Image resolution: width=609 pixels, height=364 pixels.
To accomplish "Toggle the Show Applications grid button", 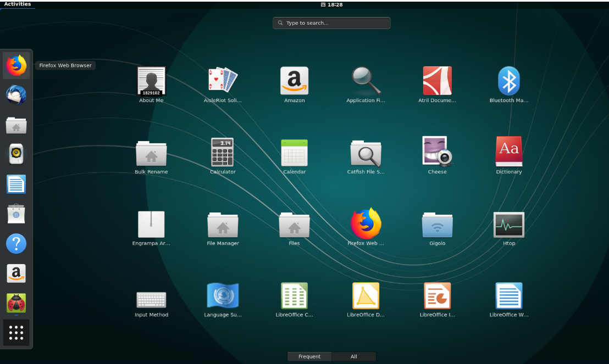I will click(x=16, y=333).
